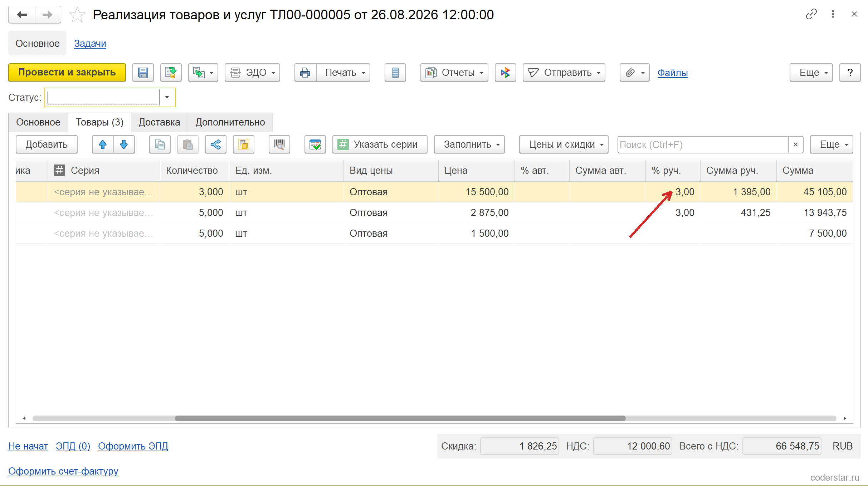The height and width of the screenshot is (486, 868).
Task: Close the document window
Action: [x=854, y=14]
